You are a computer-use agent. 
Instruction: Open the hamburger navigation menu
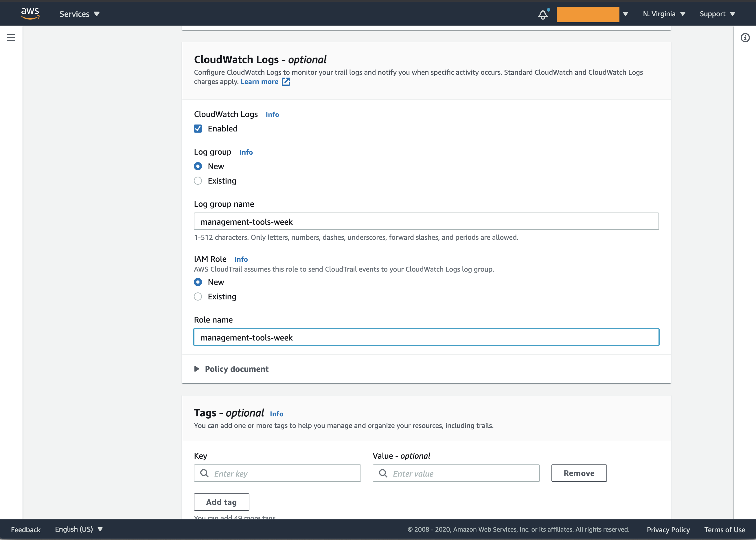coord(11,38)
